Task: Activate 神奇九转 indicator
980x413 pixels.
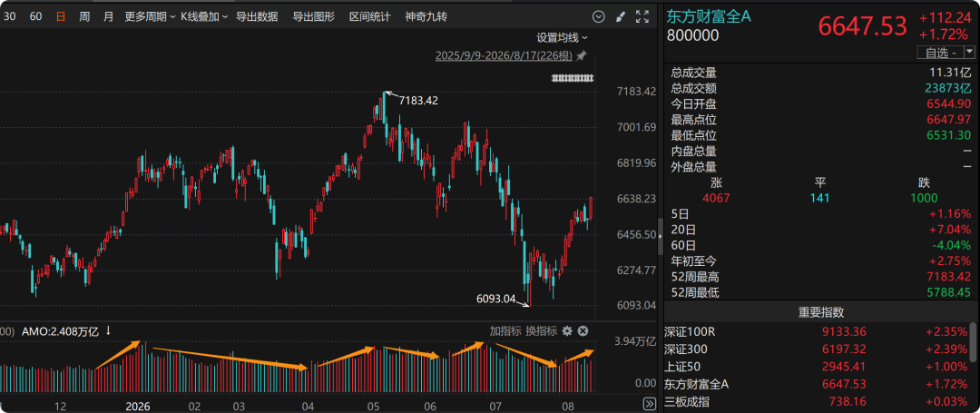Action: click(x=426, y=17)
